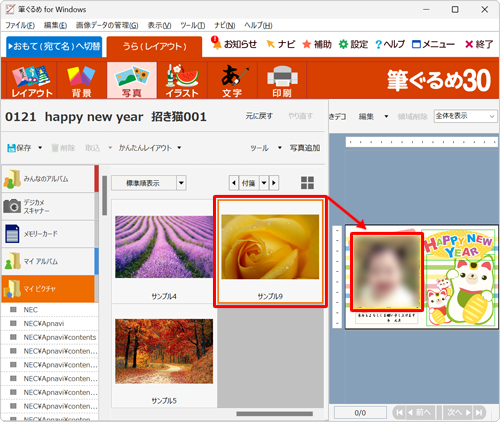500x422 pixels.
Task: Select NEC¥Apnavi¥contents folder row
Action: pos(50,337)
